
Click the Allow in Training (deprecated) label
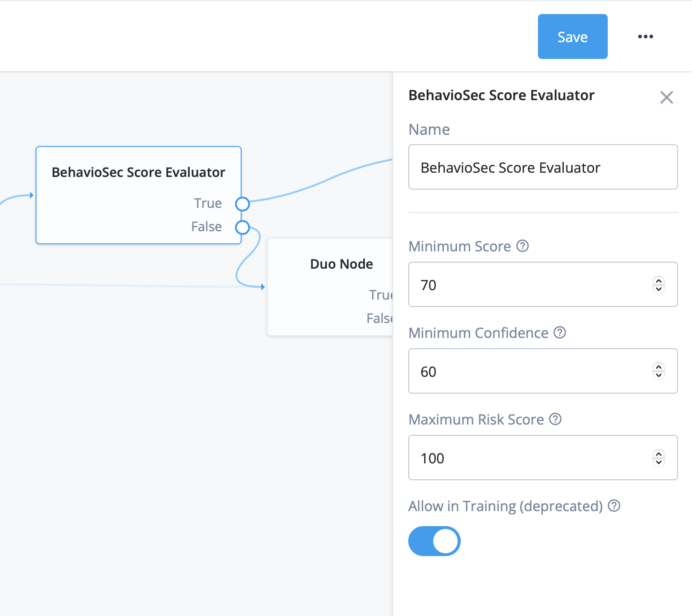point(506,506)
